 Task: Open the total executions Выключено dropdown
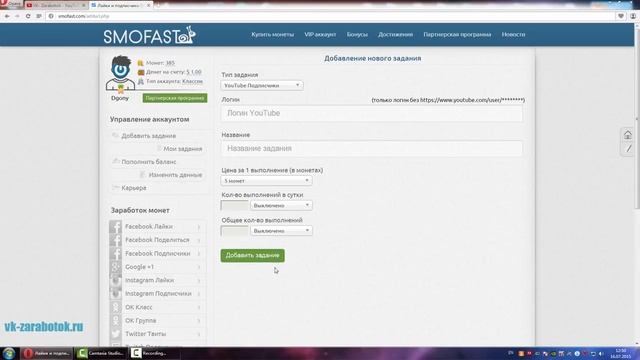281,231
